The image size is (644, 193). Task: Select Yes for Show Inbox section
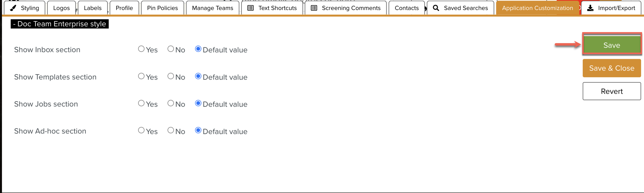click(141, 49)
